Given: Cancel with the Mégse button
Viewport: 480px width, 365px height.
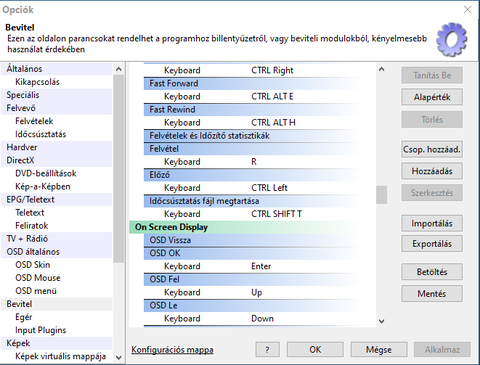Looking at the screenshot, I should coord(379,350).
